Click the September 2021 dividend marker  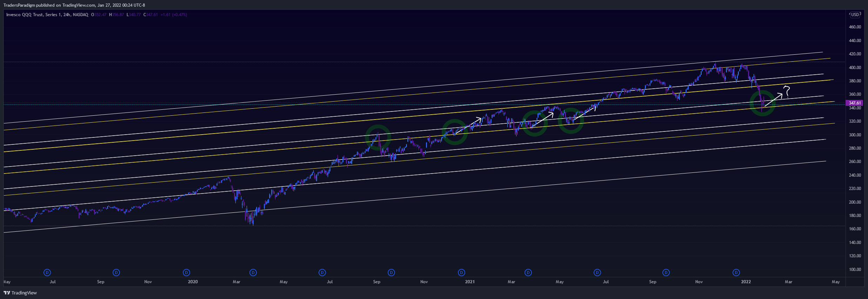[666, 272]
